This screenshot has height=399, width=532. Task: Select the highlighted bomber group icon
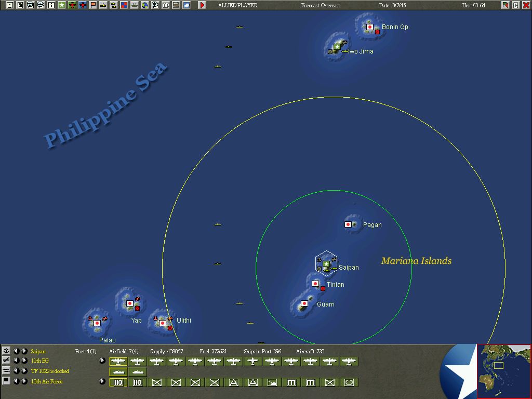click(118, 362)
